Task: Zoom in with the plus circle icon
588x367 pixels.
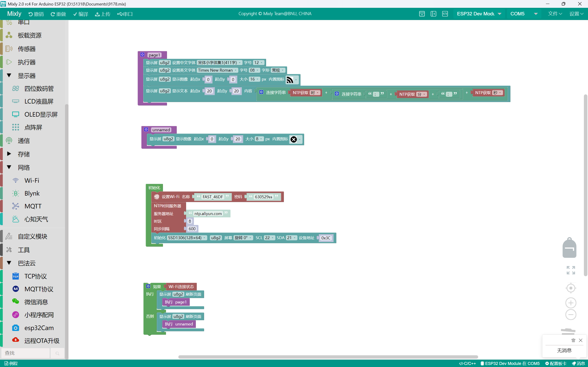Action: click(571, 303)
